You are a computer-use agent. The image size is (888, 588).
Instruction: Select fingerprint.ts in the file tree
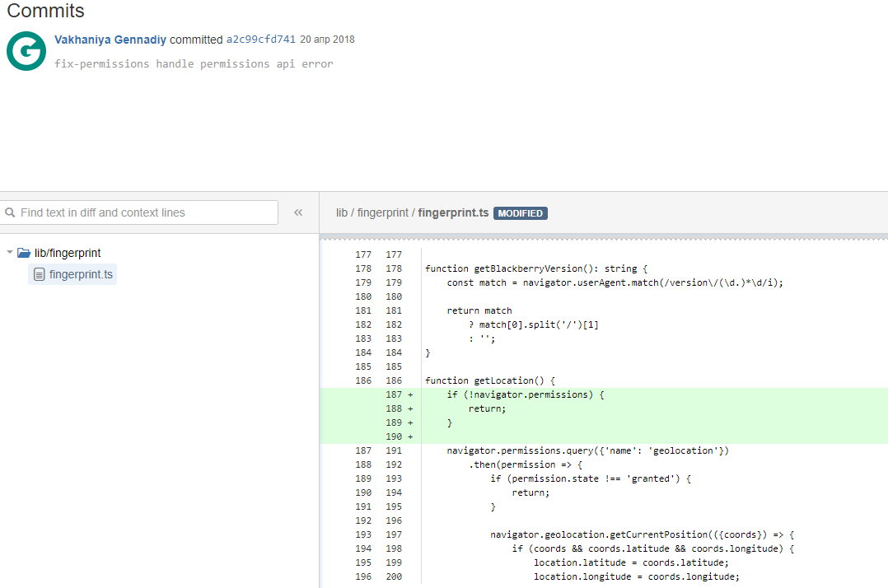tap(72, 274)
